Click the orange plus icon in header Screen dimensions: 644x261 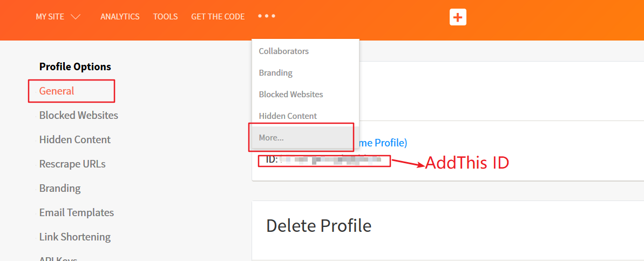pyautogui.click(x=458, y=17)
